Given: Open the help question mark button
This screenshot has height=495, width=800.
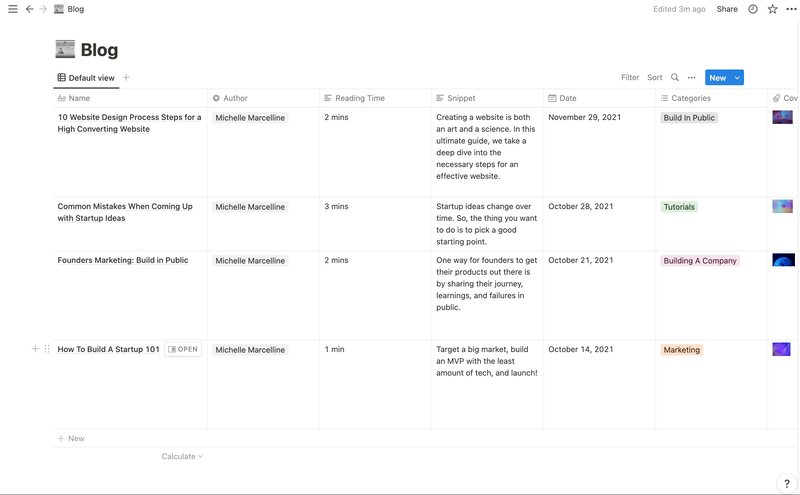Looking at the screenshot, I should coord(787,484).
